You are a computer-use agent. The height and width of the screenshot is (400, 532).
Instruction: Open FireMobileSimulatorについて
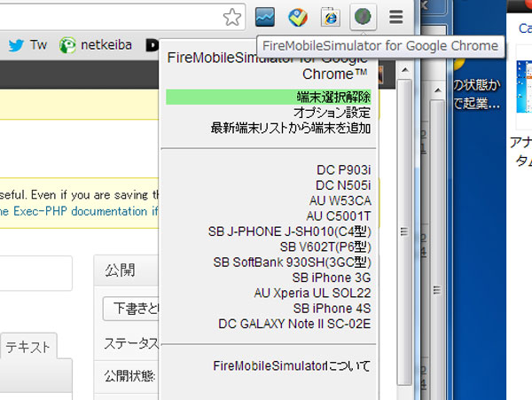(292, 365)
